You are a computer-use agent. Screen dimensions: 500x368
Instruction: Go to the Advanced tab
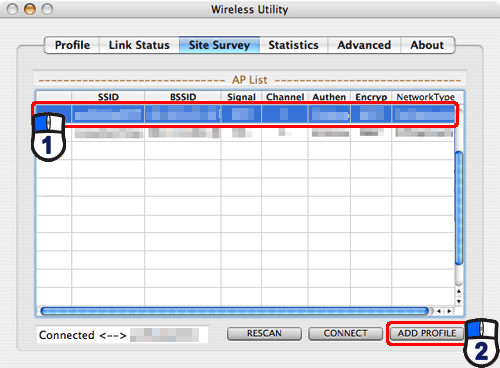(364, 45)
